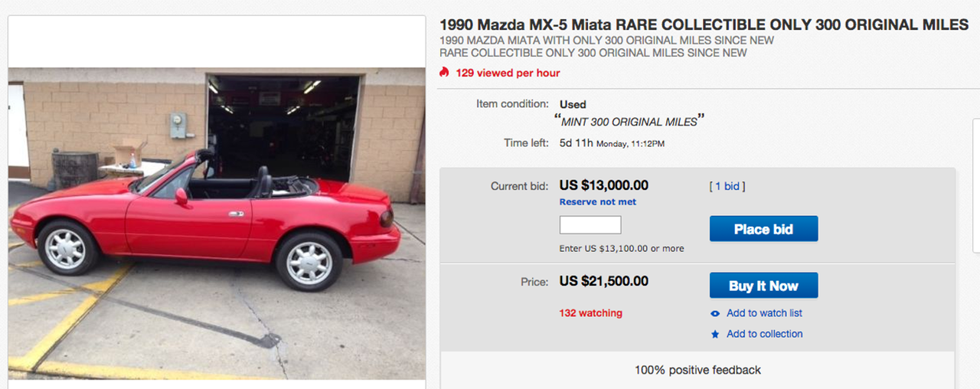
Task: Click the Enter US $13,100.00 or more hint
Action: 622,248
